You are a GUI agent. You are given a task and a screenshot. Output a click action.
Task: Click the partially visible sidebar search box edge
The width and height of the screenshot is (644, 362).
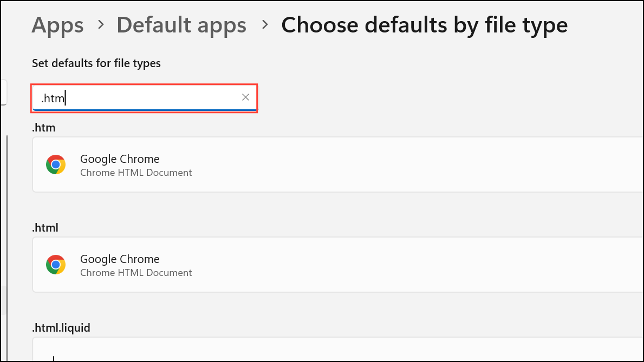tap(3, 92)
